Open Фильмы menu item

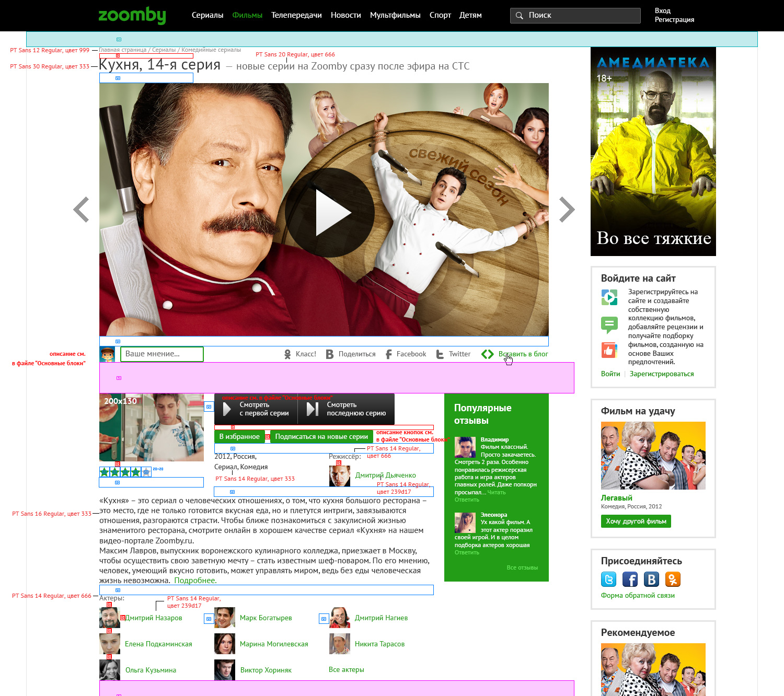pyautogui.click(x=247, y=15)
